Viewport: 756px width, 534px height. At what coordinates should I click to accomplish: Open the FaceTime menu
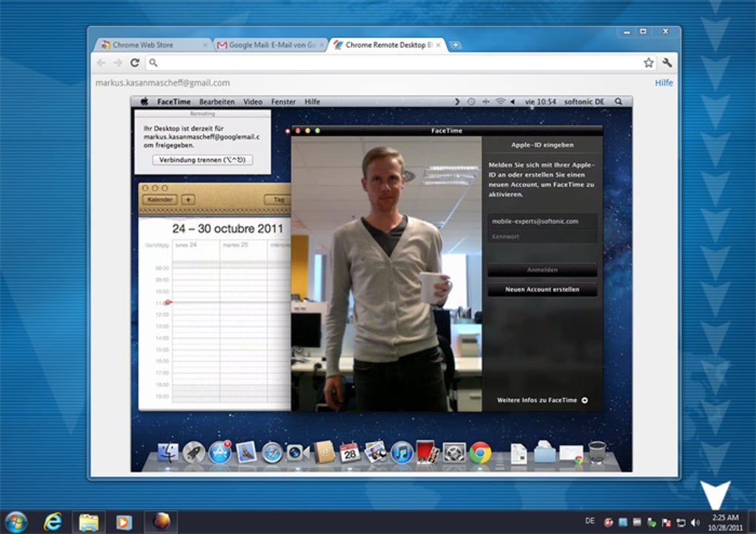[173, 102]
